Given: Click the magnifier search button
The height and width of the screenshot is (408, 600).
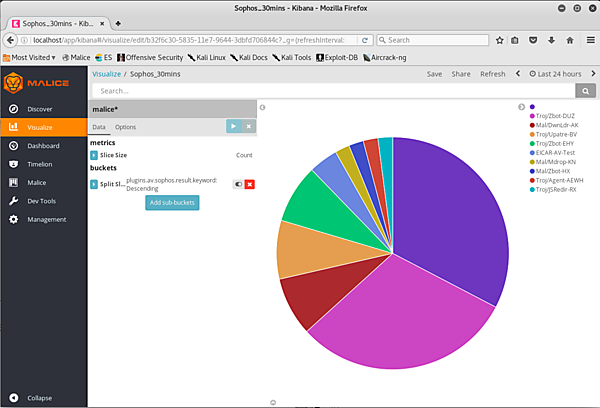Looking at the screenshot, I should [x=586, y=91].
